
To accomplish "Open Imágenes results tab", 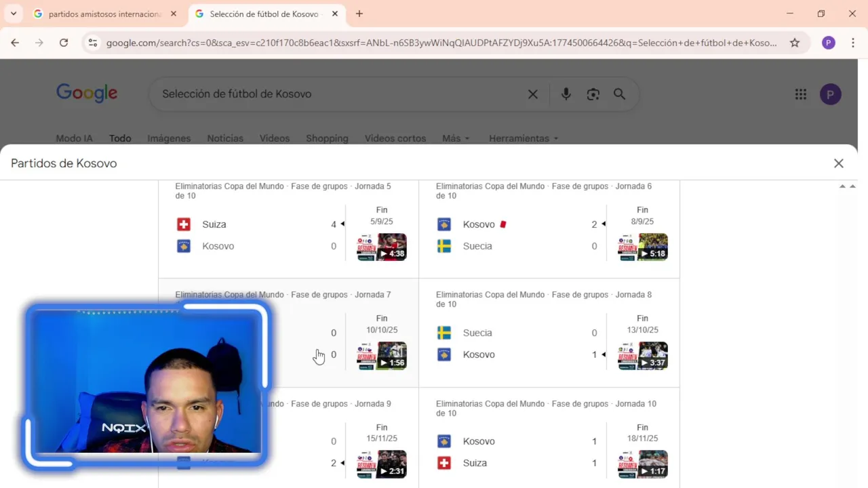I will point(169,138).
